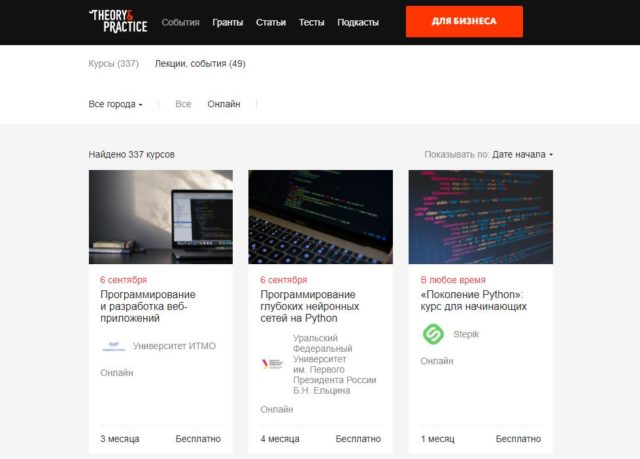Open Программирование и разработка веб-приложений title
This screenshot has width=640, height=459.
[148, 306]
